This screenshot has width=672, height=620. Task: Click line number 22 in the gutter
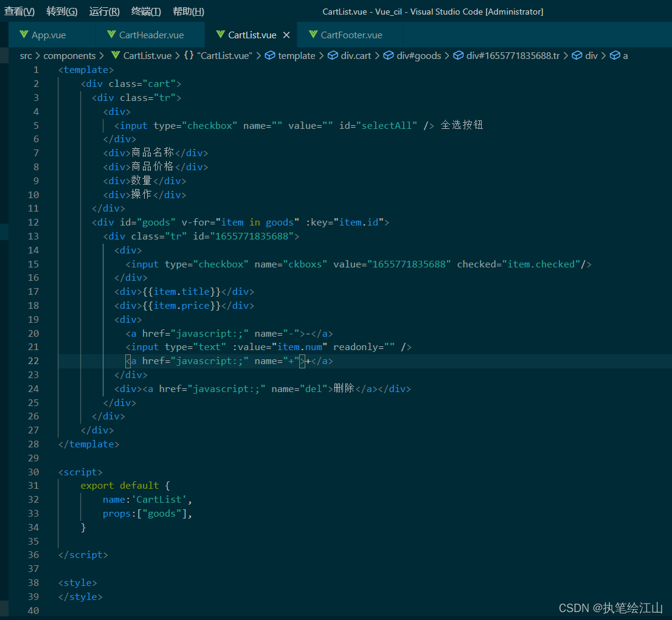coord(33,361)
